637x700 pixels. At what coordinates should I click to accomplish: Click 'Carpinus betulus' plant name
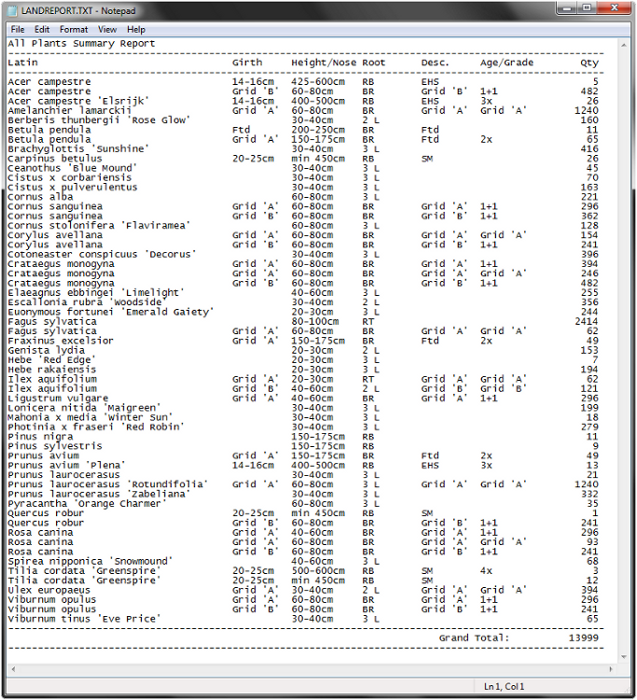[x=54, y=158]
